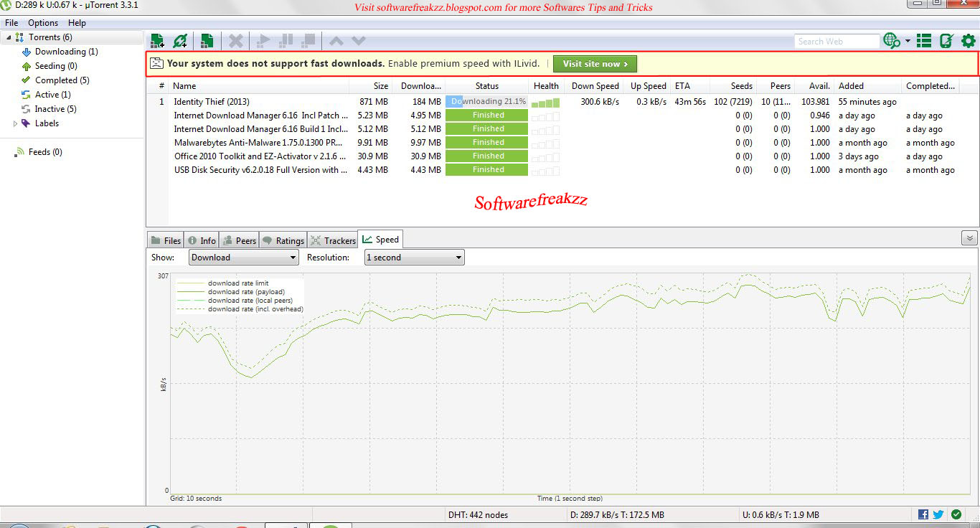Click the Start torrent play icon
Screen dimensions: 980x528
(x=264, y=41)
